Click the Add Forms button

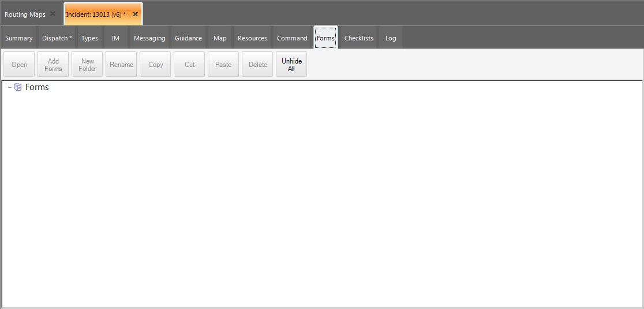[x=53, y=64]
